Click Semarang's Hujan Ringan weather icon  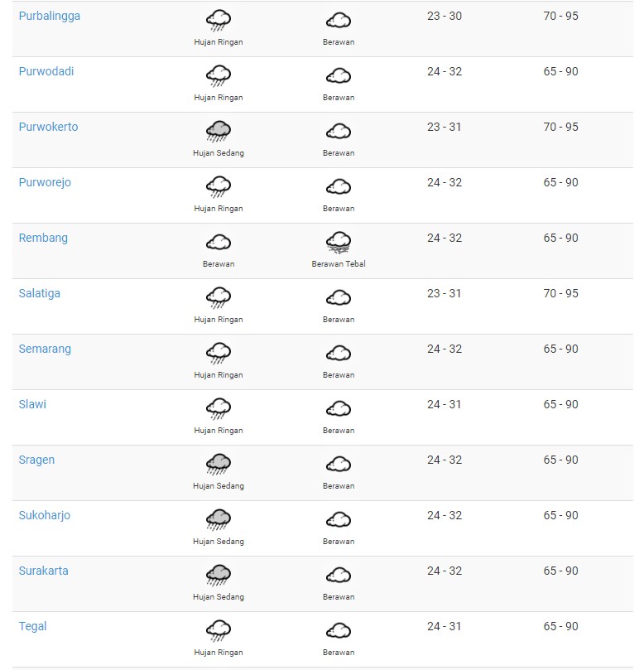pyautogui.click(x=219, y=354)
